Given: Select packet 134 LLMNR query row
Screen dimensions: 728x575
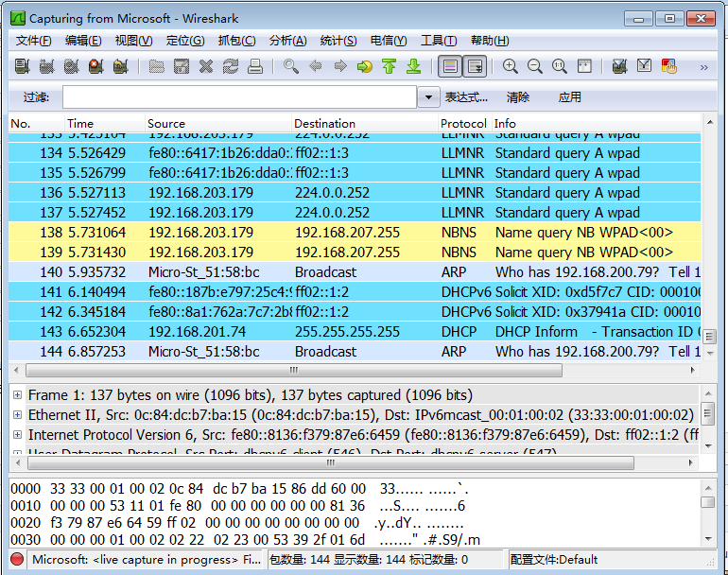Looking at the screenshot, I should 355,153.
